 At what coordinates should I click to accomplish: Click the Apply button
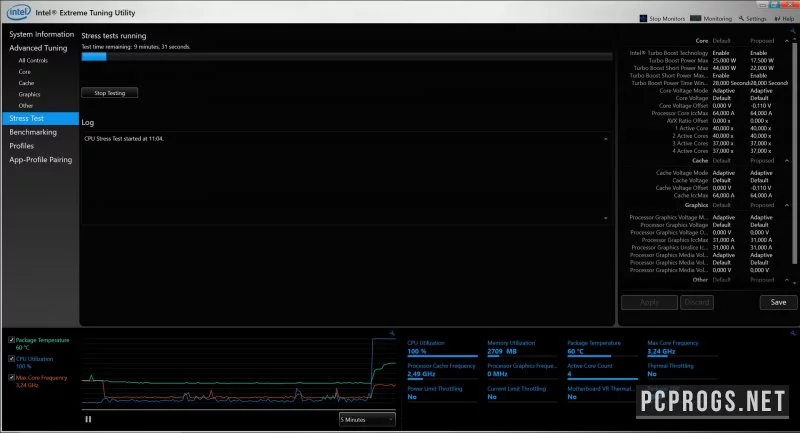click(649, 302)
